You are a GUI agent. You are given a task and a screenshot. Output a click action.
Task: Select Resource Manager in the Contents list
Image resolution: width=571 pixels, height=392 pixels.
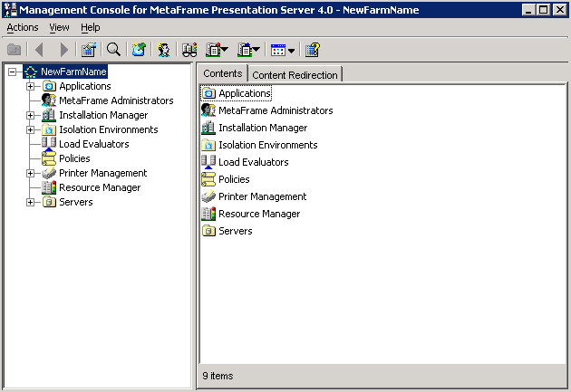(259, 214)
